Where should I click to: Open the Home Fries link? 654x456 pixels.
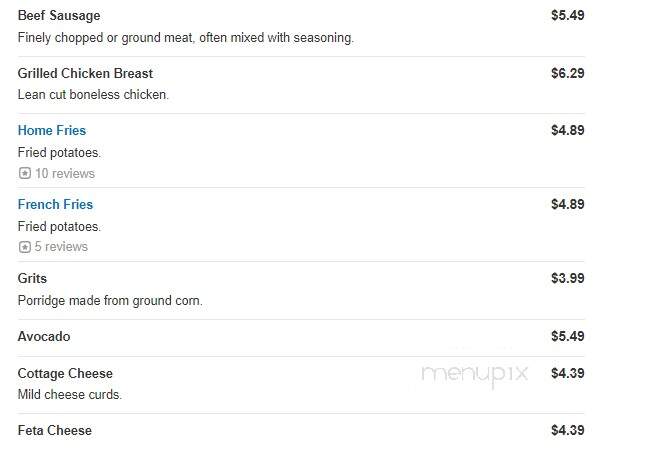point(52,131)
